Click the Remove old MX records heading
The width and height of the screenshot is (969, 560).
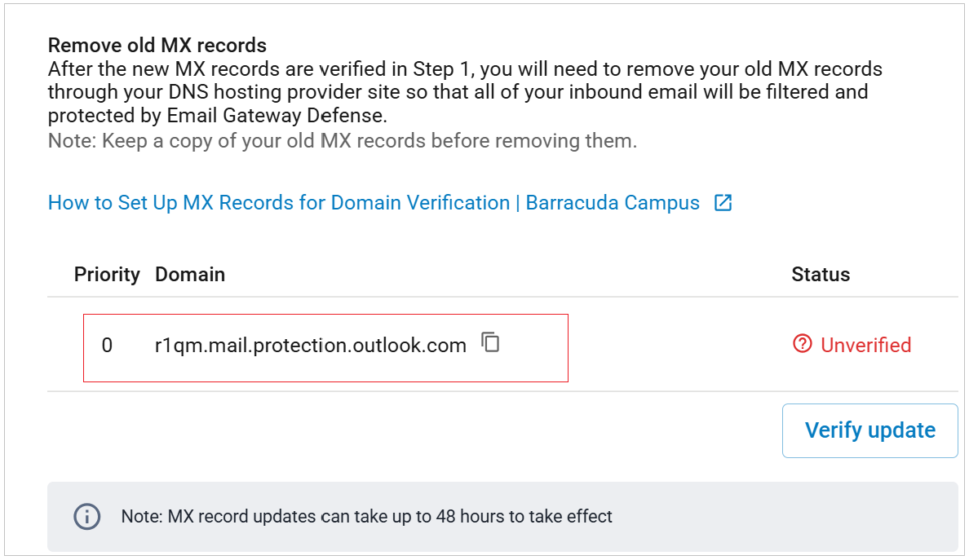click(157, 45)
